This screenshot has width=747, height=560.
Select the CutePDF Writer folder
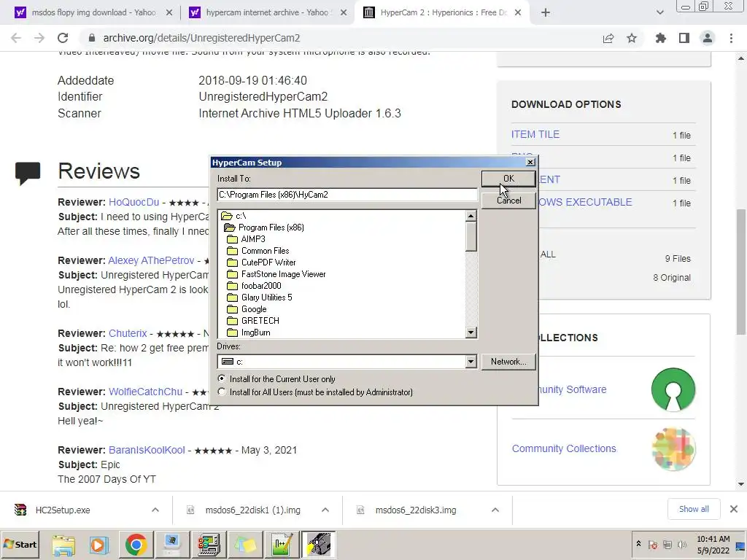pyautogui.click(x=262, y=262)
